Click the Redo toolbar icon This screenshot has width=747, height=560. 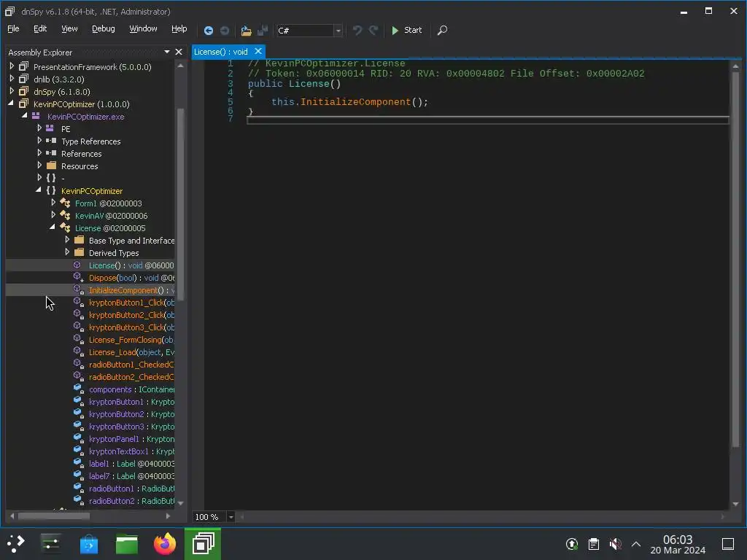pyautogui.click(x=373, y=31)
